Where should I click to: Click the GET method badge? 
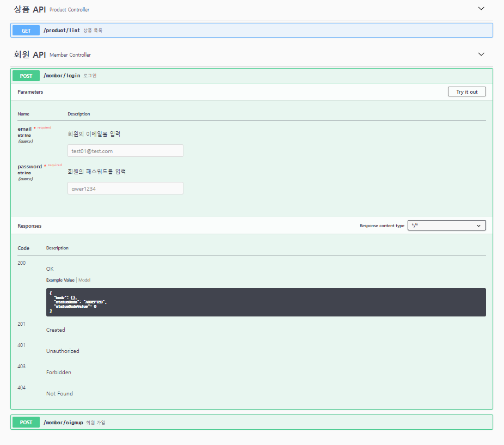pyautogui.click(x=26, y=31)
